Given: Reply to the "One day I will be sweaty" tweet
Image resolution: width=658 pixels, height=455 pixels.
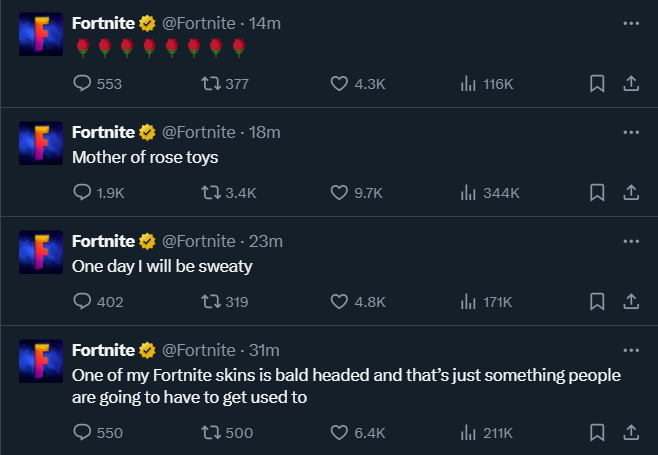Looking at the screenshot, I should 83,302.
